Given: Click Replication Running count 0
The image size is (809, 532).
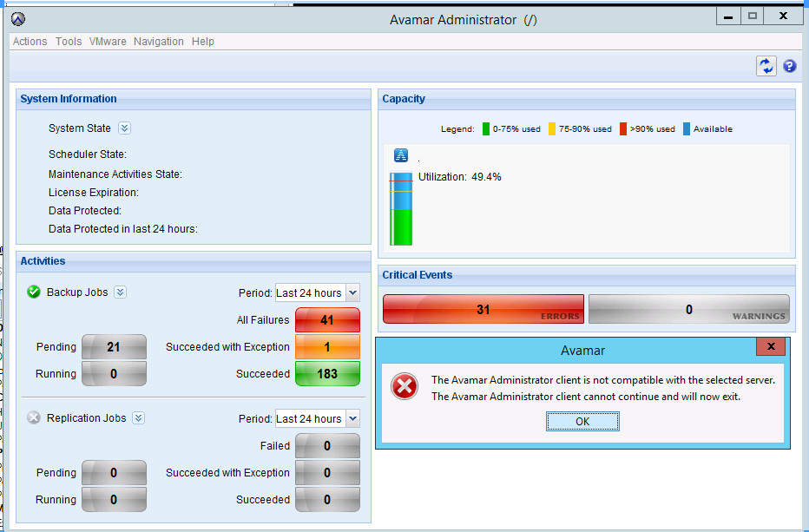Looking at the screenshot, I should point(114,500).
